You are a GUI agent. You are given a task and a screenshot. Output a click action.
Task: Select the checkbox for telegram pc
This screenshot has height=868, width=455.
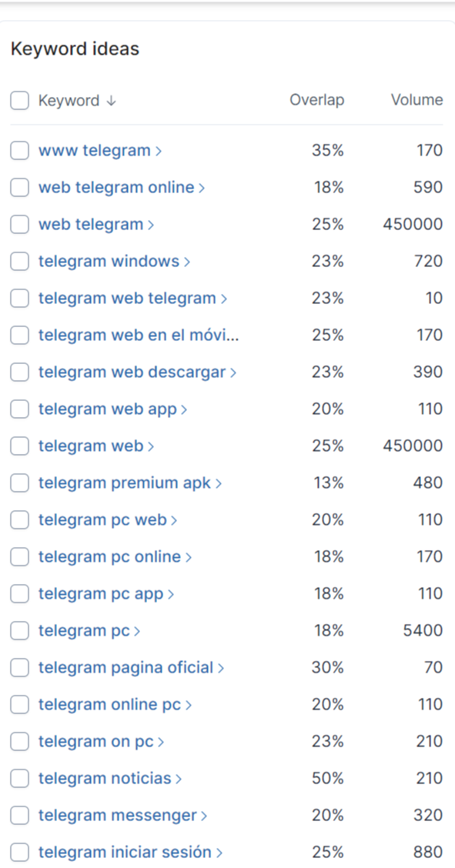(19, 630)
